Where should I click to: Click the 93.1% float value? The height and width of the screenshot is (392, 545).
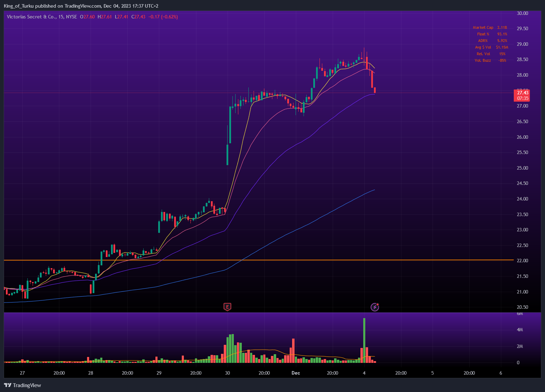[502, 34]
